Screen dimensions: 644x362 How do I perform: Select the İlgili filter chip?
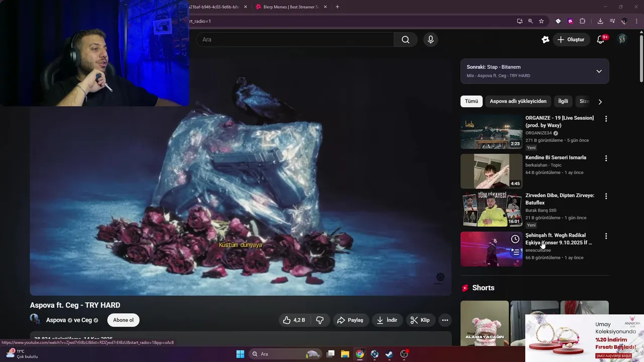(563, 101)
